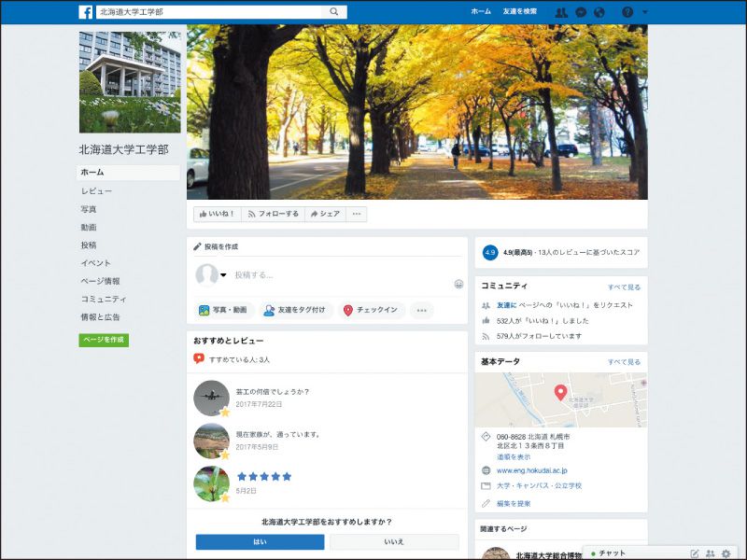Image resolution: width=747 pixels, height=560 pixels.
Task: Click the 大学・キャンパス・公立学校 category link
Action: pos(540,485)
